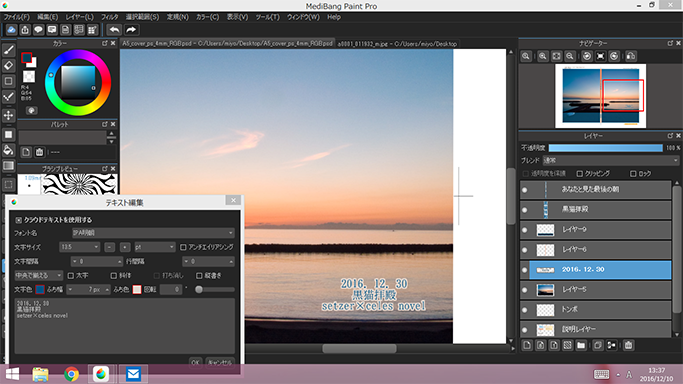This screenshot has height=384, width=683.
Task: Select the Bucket fill tool
Action: (x=8, y=150)
